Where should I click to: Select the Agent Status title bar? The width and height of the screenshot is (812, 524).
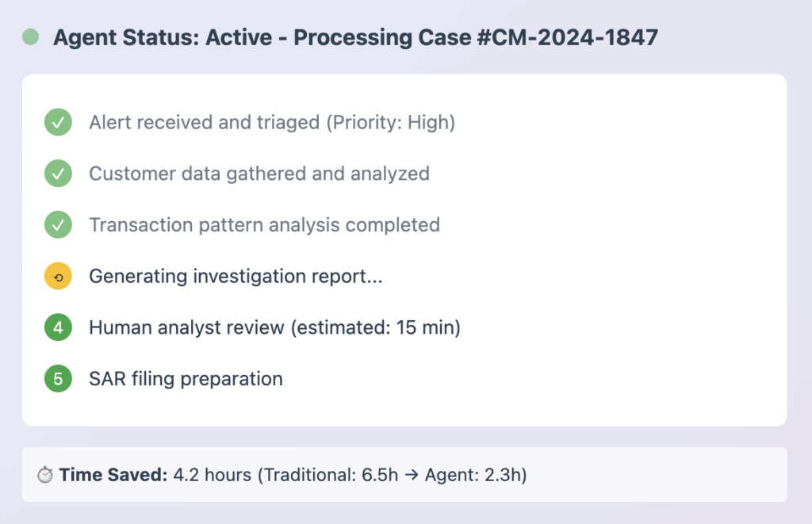(x=355, y=36)
